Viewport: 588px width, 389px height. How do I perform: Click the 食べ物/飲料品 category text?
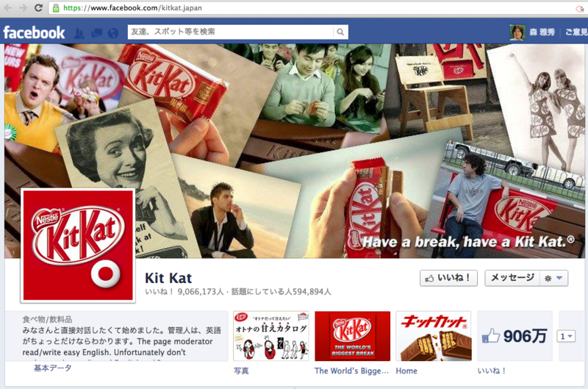click(47, 320)
